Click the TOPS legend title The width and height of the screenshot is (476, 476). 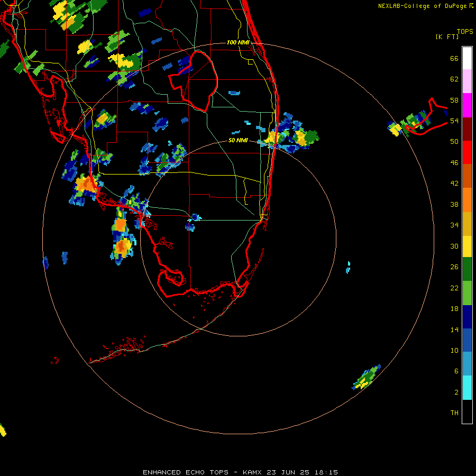click(465, 32)
